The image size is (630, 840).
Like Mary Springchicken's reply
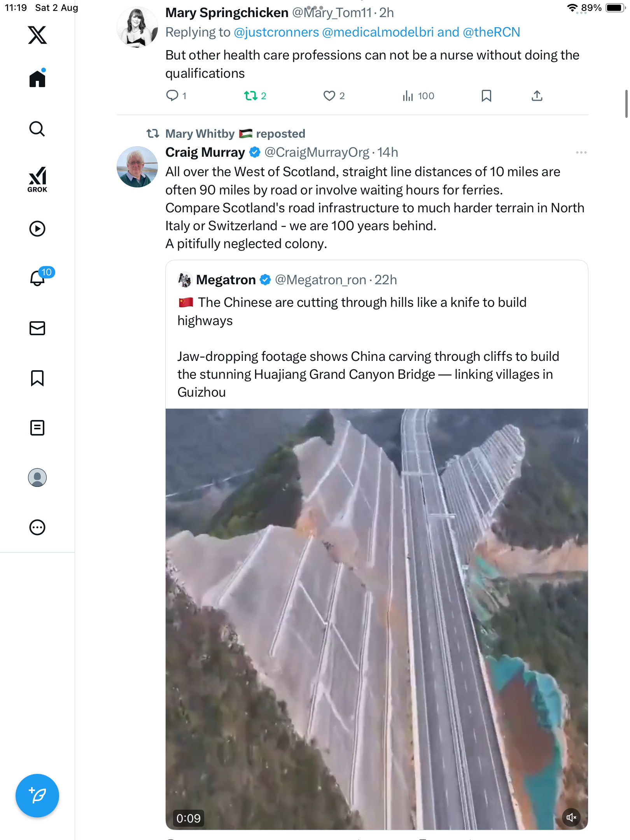pos(329,96)
